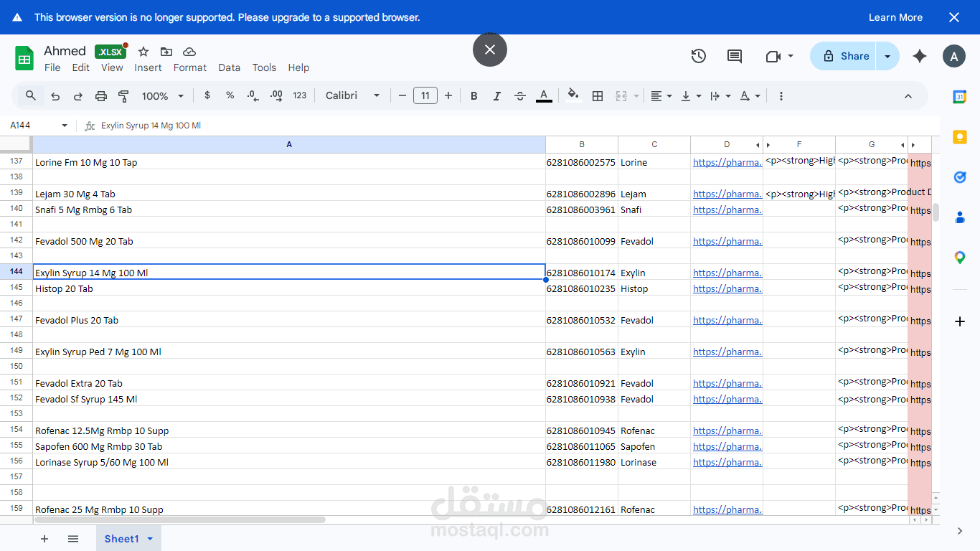This screenshot has width=980, height=551.
Task: Open the pharma link in row 137
Action: click(727, 162)
